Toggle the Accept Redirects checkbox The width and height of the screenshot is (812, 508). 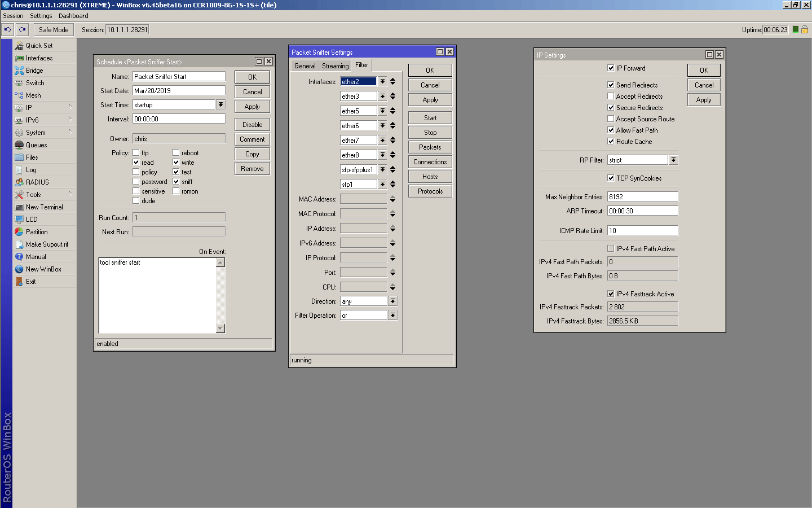pos(611,97)
